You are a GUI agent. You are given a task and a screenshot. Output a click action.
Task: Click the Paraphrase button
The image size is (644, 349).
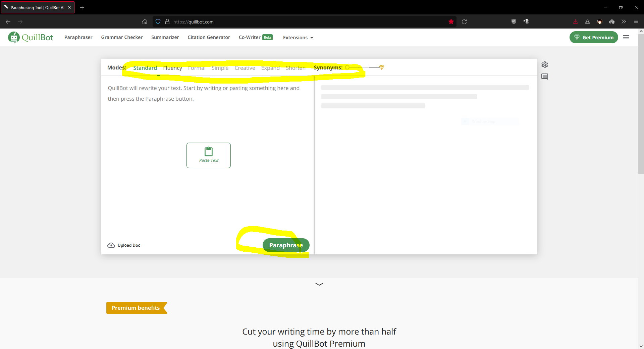pos(286,245)
